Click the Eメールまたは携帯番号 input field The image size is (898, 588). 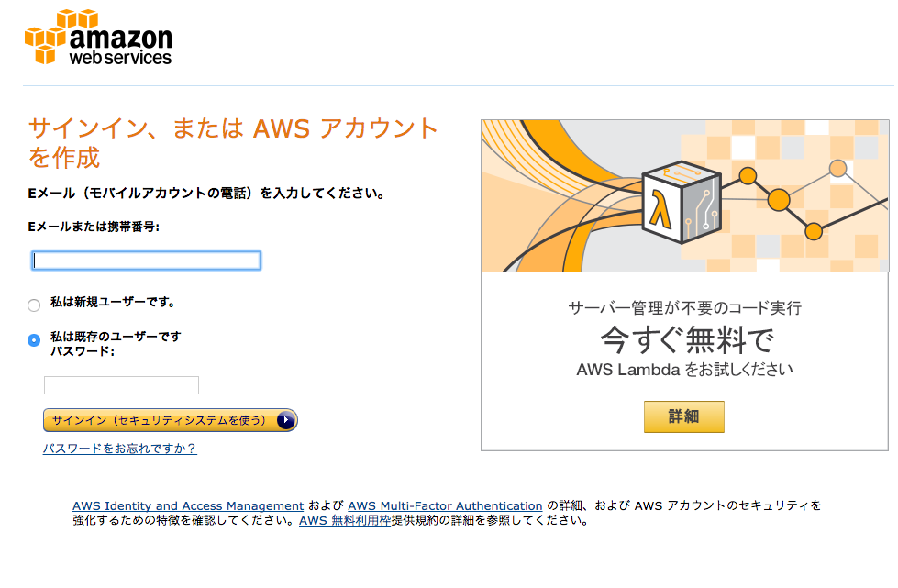coord(146,261)
